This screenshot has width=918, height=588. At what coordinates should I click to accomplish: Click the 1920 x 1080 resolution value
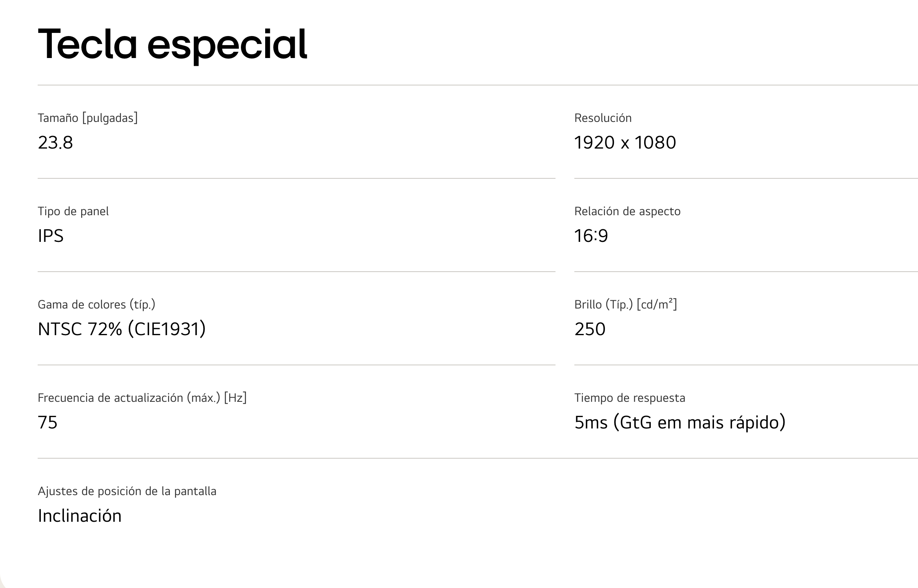pos(625,142)
